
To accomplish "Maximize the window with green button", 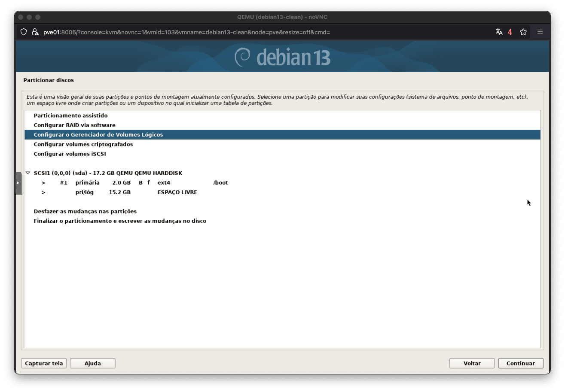I will [38, 17].
